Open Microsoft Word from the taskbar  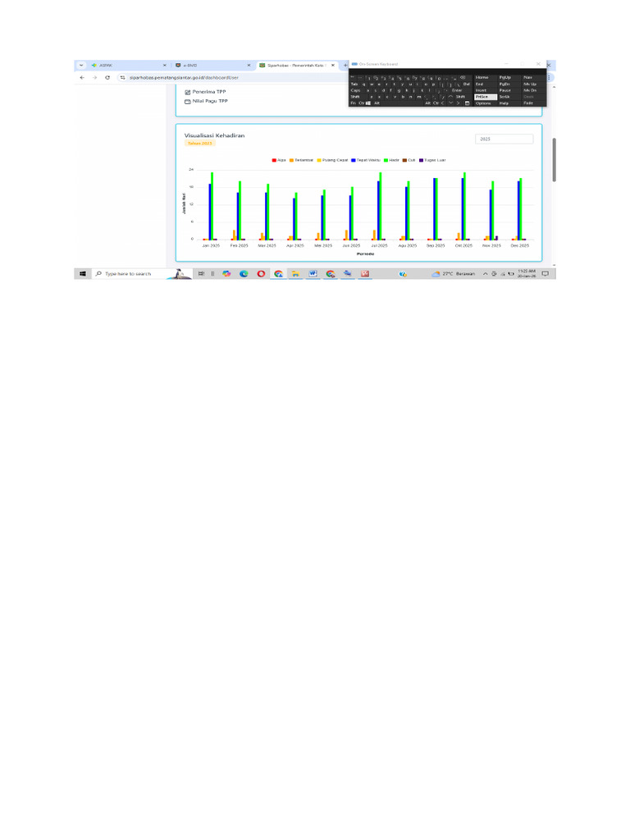[x=313, y=274]
